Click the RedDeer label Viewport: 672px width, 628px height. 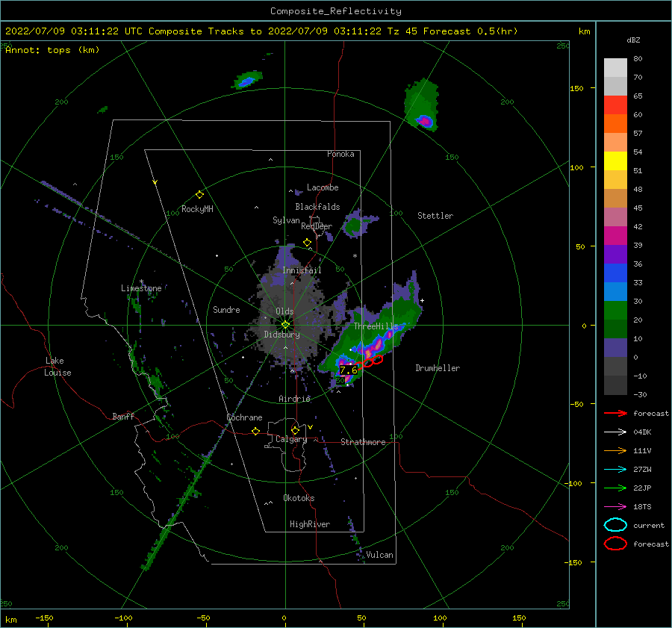317,226
